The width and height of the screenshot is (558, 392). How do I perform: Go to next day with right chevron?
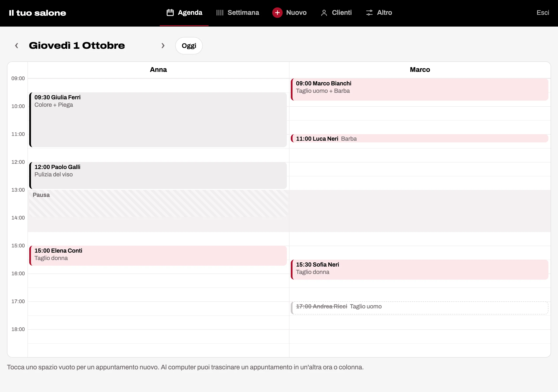coord(163,46)
